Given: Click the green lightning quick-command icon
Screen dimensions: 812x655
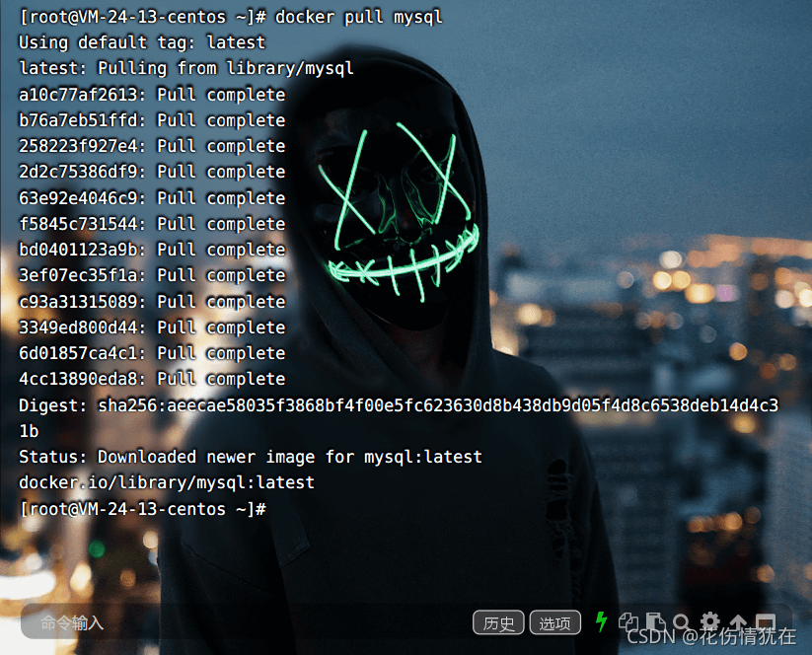Looking at the screenshot, I should (601, 621).
